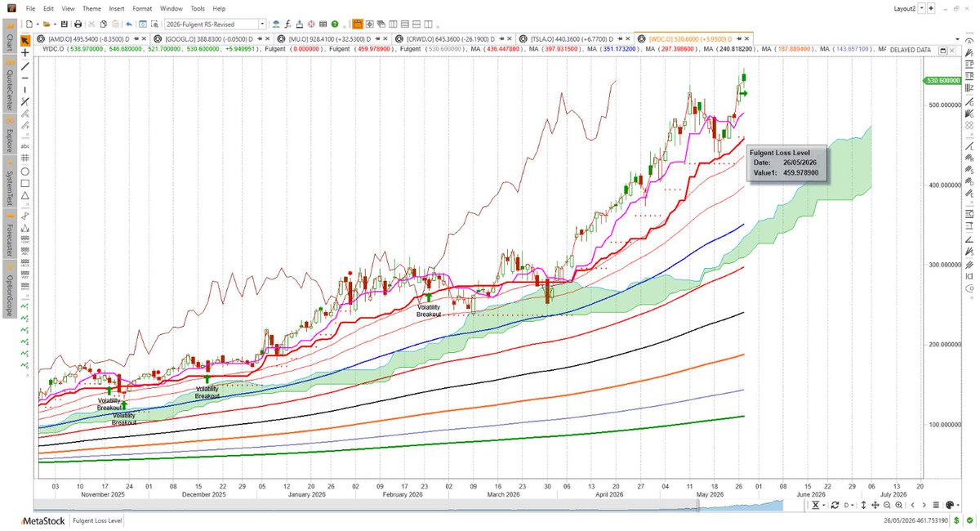Open the indicator function (f) icon
The image size is (980, 531).
pos(287,25)
